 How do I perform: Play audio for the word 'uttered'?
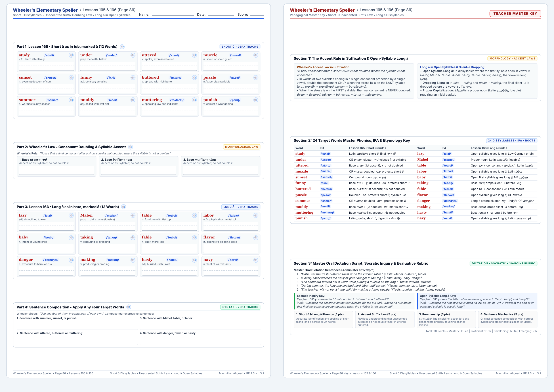pos(194,55)
